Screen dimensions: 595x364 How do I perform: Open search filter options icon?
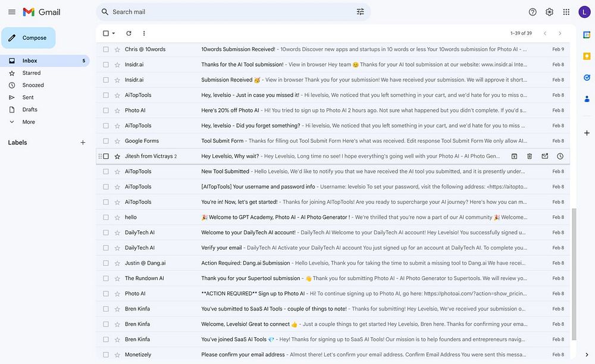tap(360, 12)
